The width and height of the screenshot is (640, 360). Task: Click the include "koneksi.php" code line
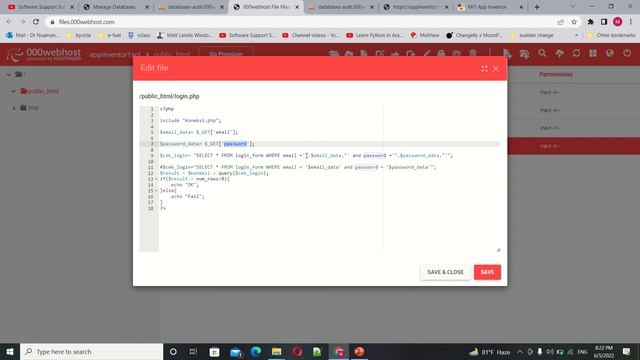pos(190,121)
